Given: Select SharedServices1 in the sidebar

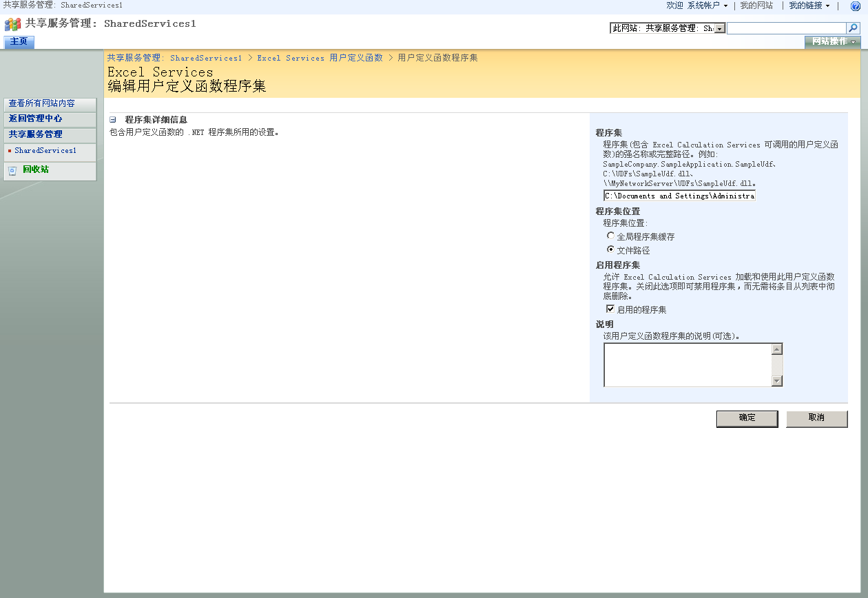Looking at the screenshot, I should [45, 150].
